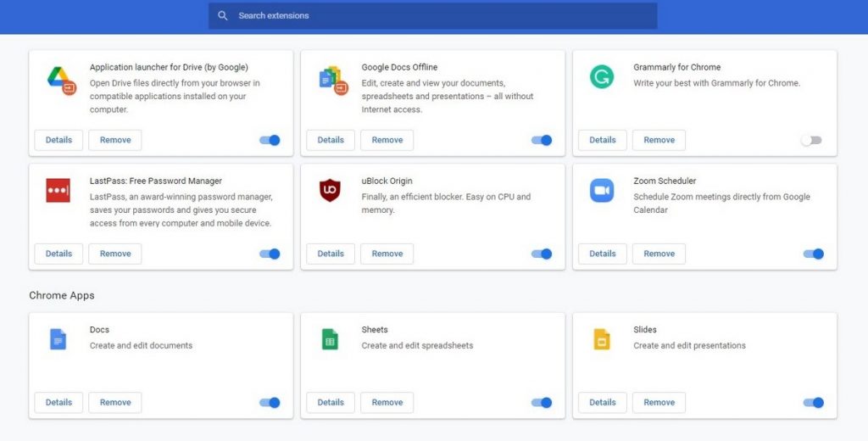
Task: Click the Google Docs Offline icon
Action: tap(332, 79)
